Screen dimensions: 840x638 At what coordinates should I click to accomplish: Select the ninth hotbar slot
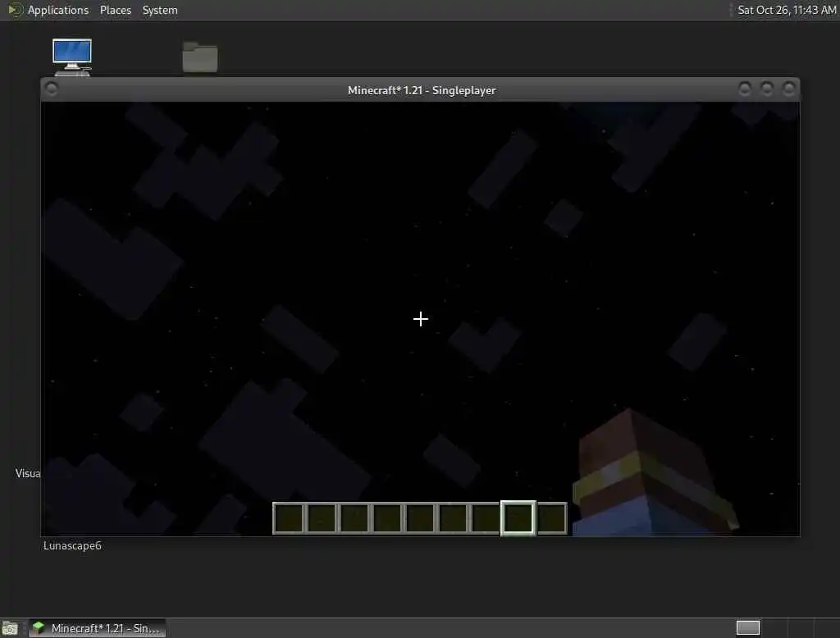tap(552, 518)
